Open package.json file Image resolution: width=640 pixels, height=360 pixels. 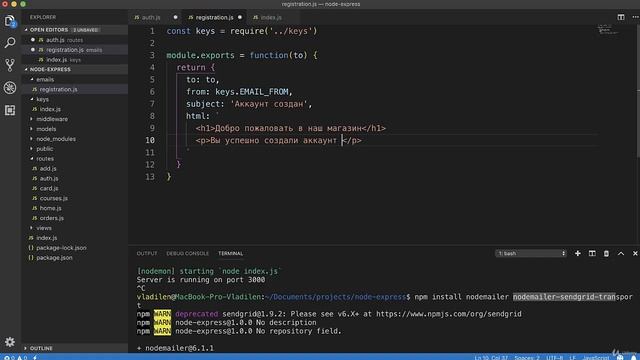tap(54, 258)
